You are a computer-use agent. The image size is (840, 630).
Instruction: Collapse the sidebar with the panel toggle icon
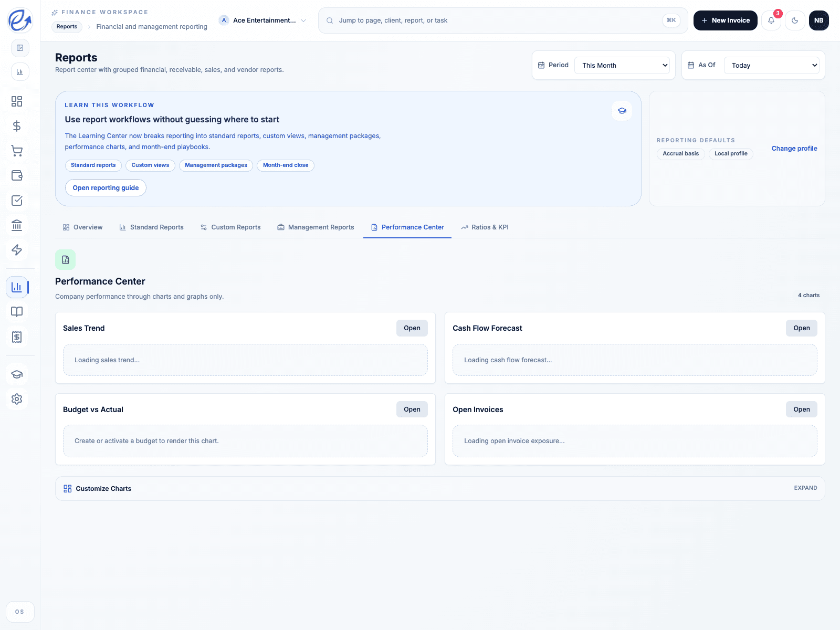20,48
